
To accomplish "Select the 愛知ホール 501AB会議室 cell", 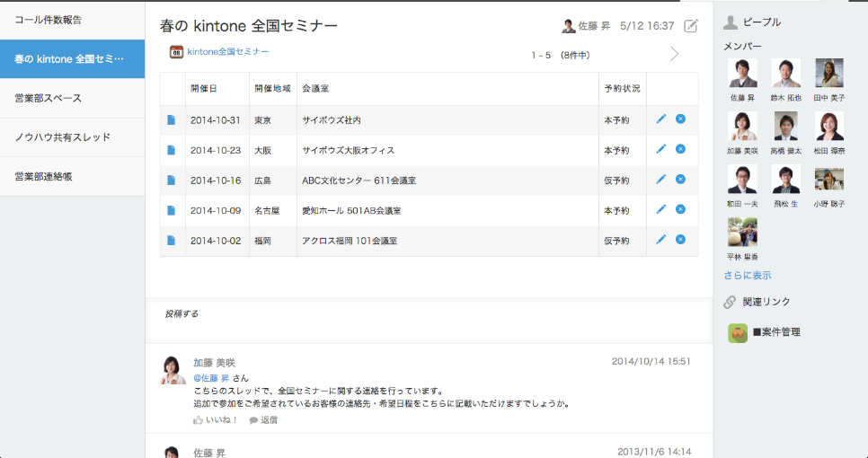I will pyautogui.click(x=447, y=211).
